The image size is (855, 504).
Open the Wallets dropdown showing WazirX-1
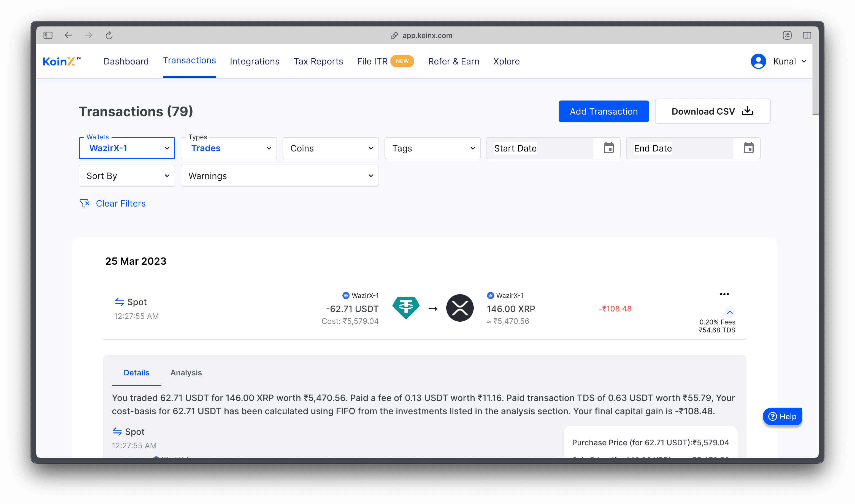point(127,148)
